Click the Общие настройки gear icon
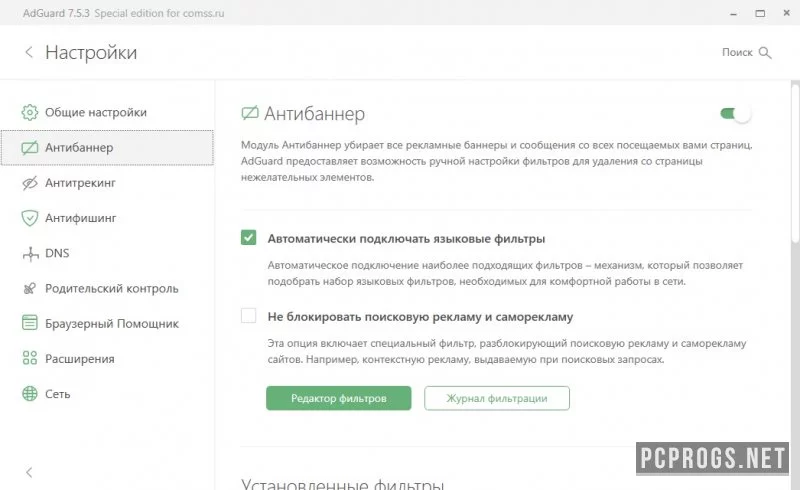 coord(30,112)
